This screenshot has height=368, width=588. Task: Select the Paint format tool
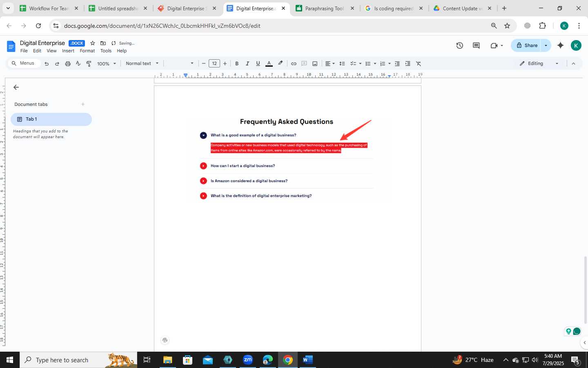click(89, 64)
